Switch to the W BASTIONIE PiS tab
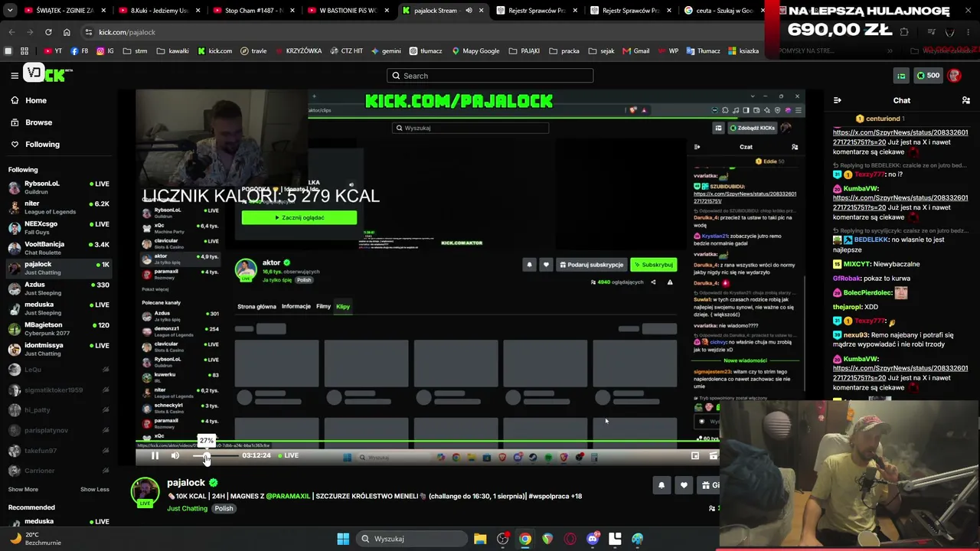The height and width of the screenshot is (551, 980). 348,11
